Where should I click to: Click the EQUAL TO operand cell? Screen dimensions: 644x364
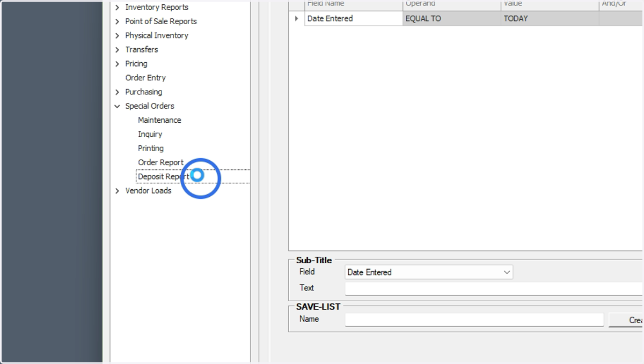click(x=452, y=18)
